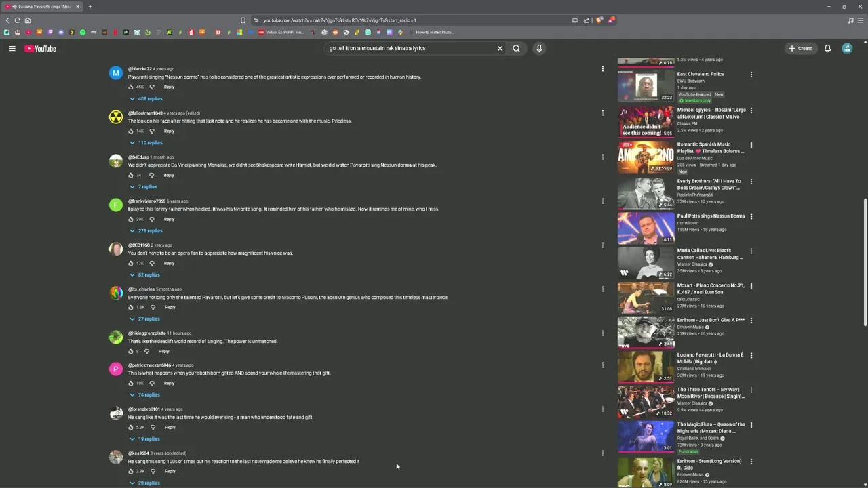Dislike the comment by @its_chiarina
This screenshot has width=868, height=488.
153,307
